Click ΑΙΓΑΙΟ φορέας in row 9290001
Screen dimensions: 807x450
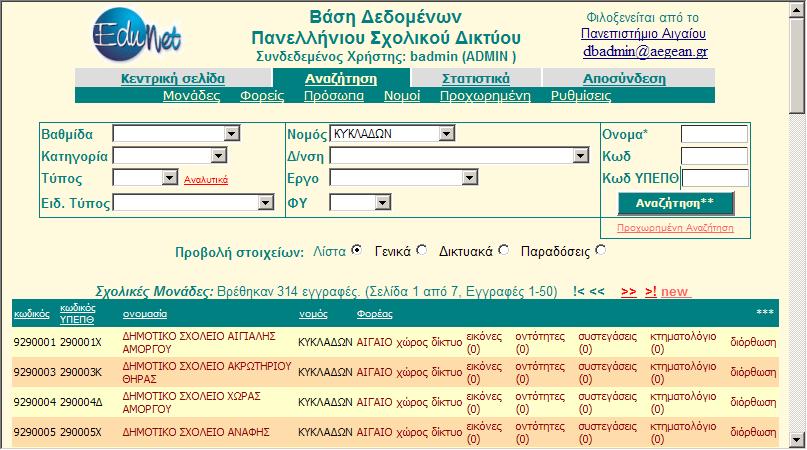pos(374,342)
